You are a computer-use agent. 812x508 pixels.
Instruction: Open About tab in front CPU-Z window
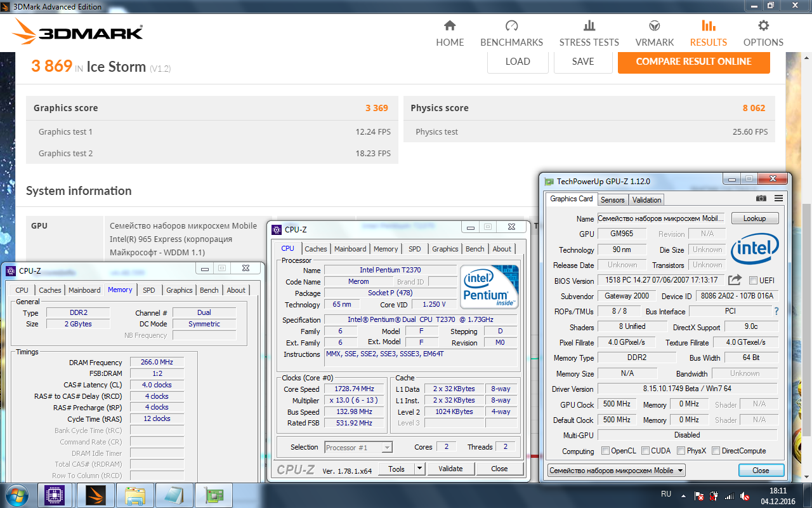pos(502,249)
